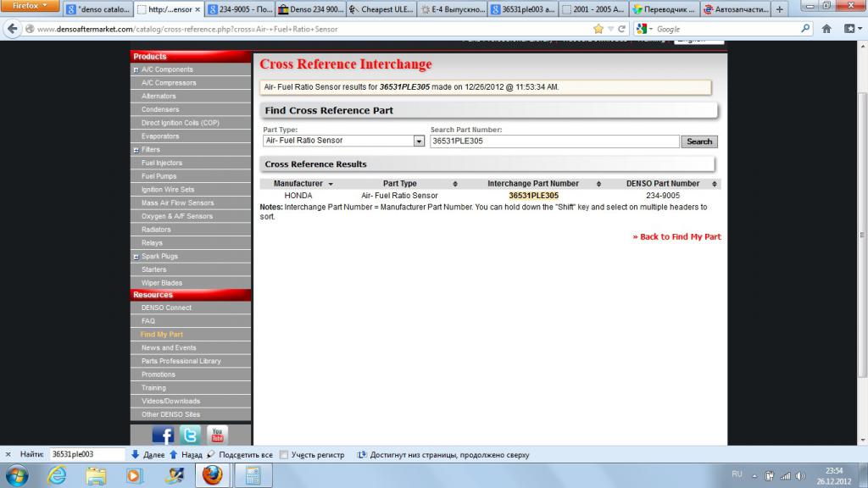Launch Internet Explorer from taskbar
Viewport: 868px width, 488px height.
point(57,475)
